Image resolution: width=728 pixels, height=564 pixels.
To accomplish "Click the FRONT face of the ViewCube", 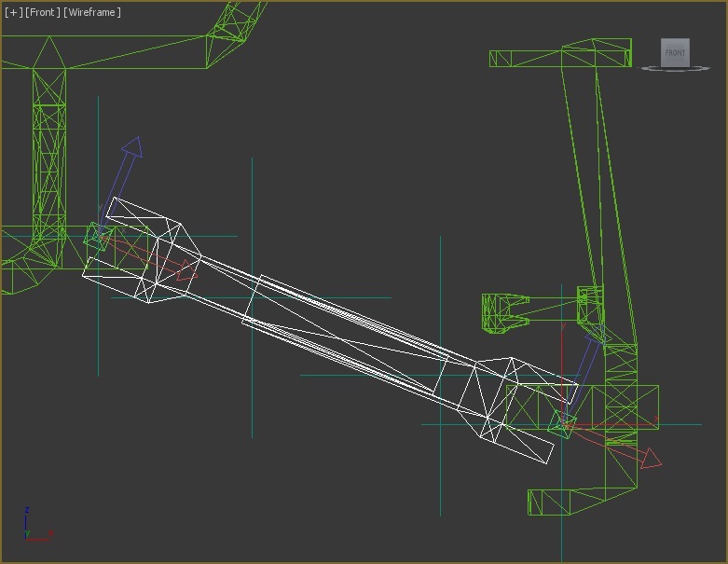I will [x=675, y=52].
